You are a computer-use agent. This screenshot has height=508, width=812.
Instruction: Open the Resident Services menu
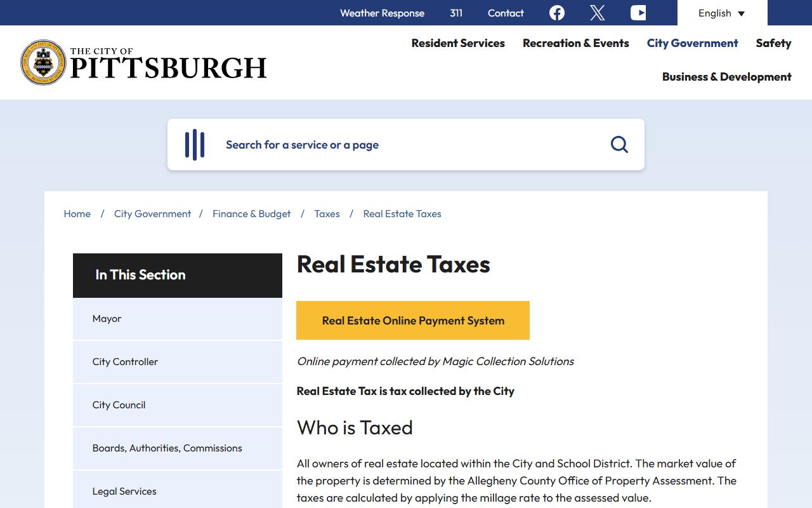click(x=458, y=43)
